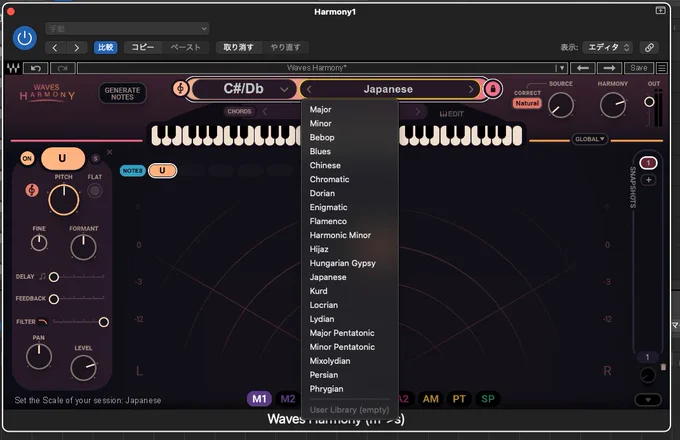
Task: Select the AM mode button
Action: pos(431,399)
